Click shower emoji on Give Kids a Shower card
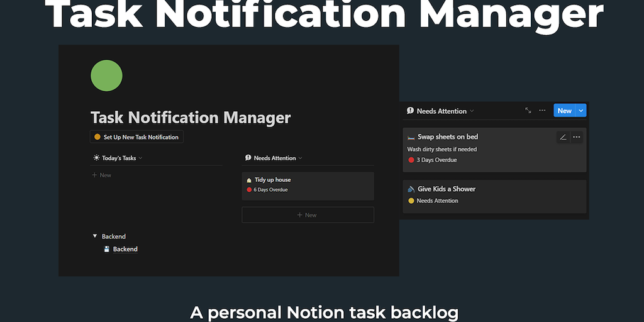Screen dimensions: 644x322 point(411,189)
